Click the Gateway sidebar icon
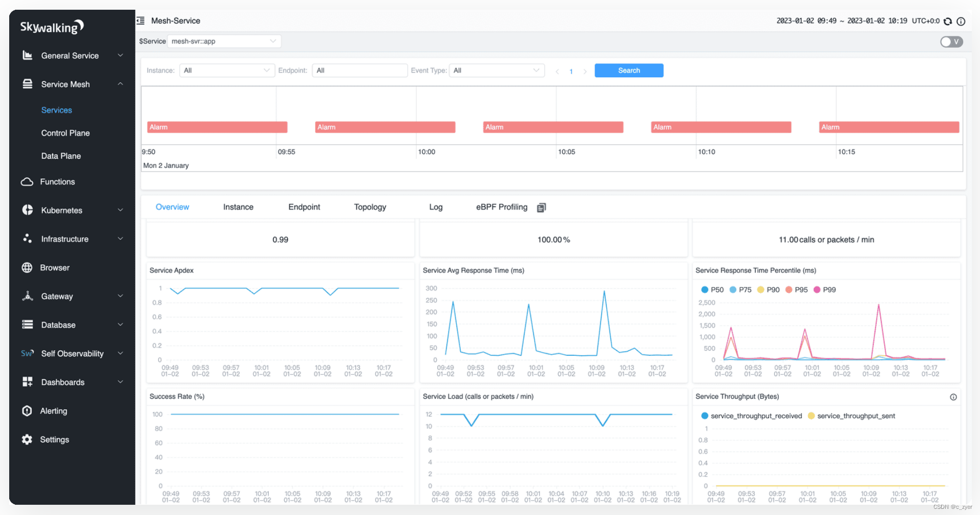Image resolution: width=980 pixels, height=515 pixels. (x=27, y=296)
